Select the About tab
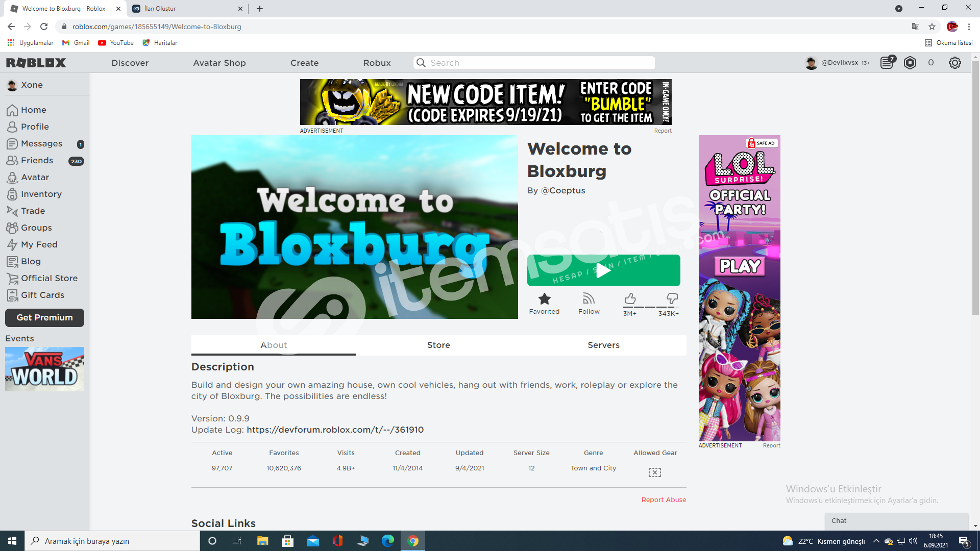The width and height of the screenshot is (980, 551). click(x=274, y=345)
